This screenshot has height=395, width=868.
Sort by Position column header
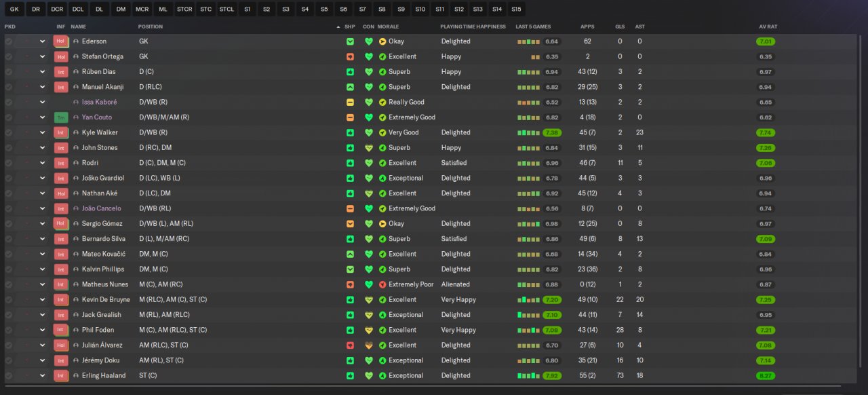coord(151,26)
